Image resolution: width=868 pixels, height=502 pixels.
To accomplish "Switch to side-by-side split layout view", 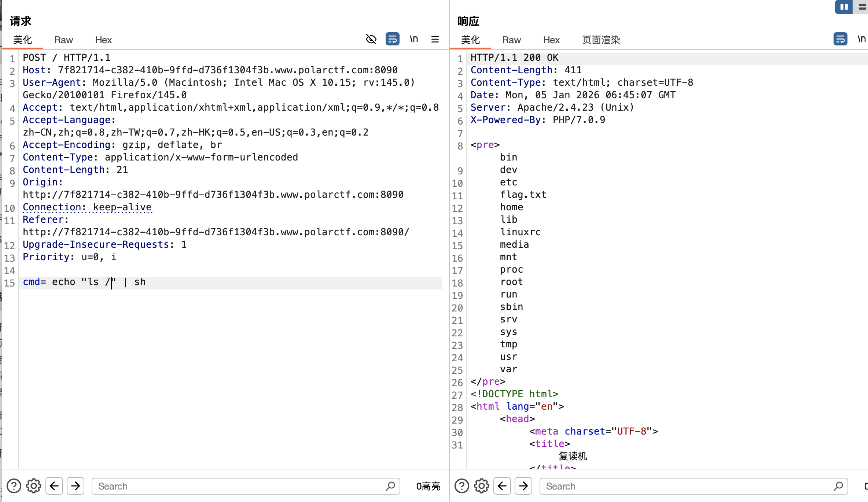I will click(844, 7).
